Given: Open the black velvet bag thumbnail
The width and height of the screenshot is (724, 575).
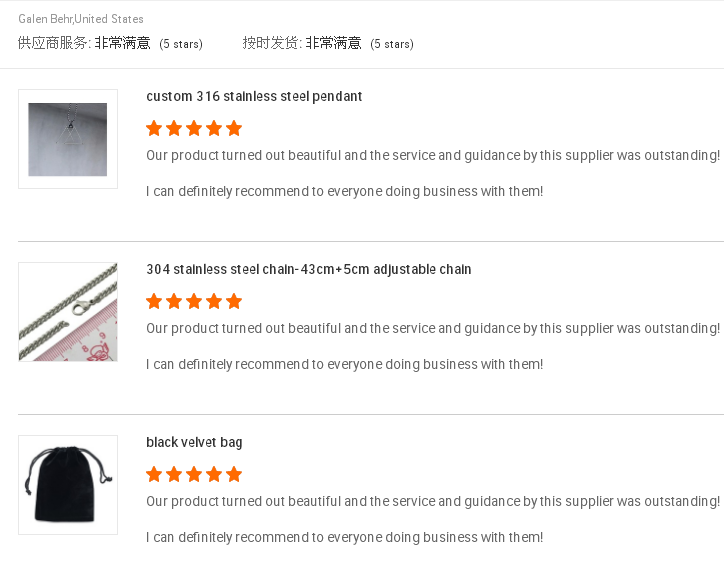Looking at the screenshot, I should tap(68, 485).
